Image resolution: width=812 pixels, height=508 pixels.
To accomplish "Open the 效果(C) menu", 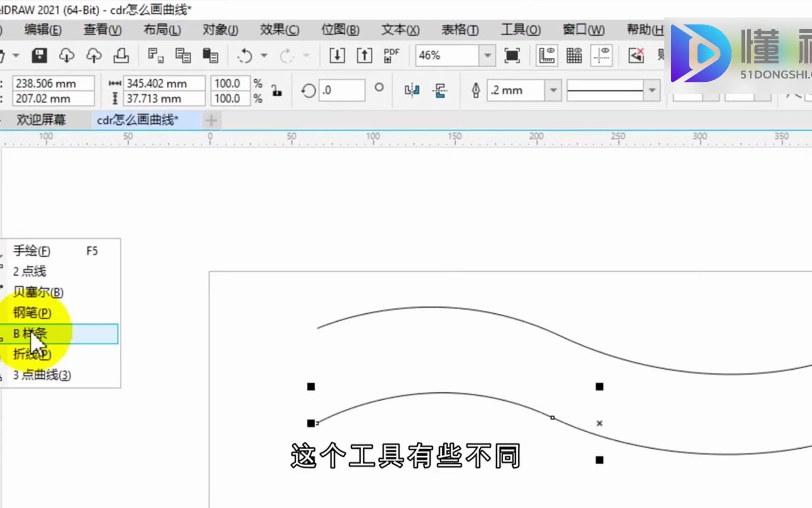I will point(280,30).
